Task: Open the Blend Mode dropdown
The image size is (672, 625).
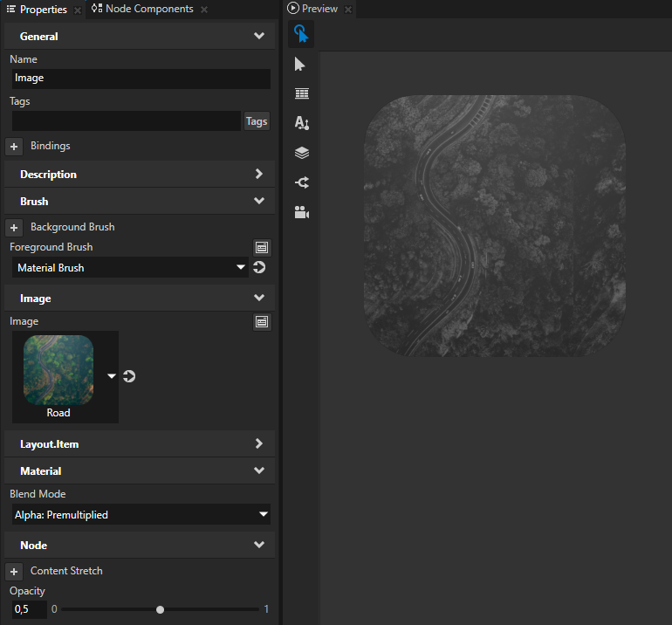Action: pos(140,515)
